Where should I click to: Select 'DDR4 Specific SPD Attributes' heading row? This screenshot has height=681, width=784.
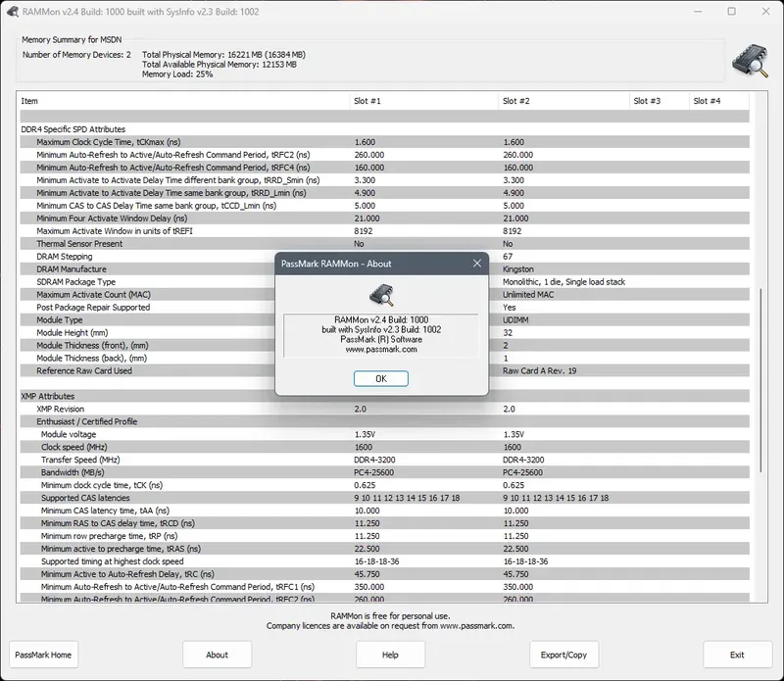coord(384,129)
